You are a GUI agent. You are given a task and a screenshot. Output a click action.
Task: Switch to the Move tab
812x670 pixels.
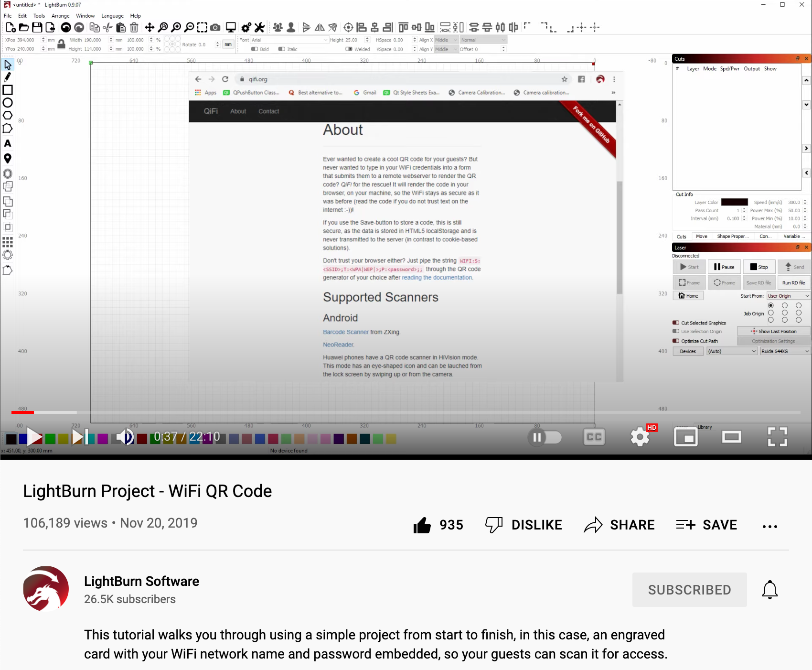click(x=702, y=237)
